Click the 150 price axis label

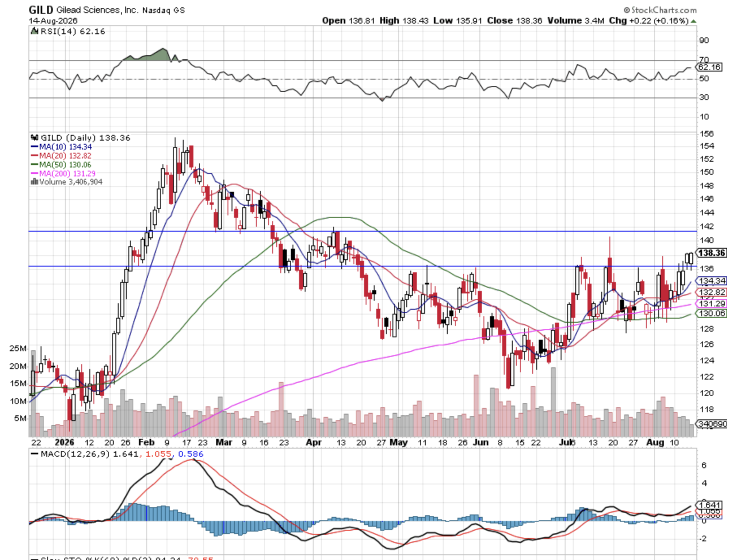tap(707, 172)
